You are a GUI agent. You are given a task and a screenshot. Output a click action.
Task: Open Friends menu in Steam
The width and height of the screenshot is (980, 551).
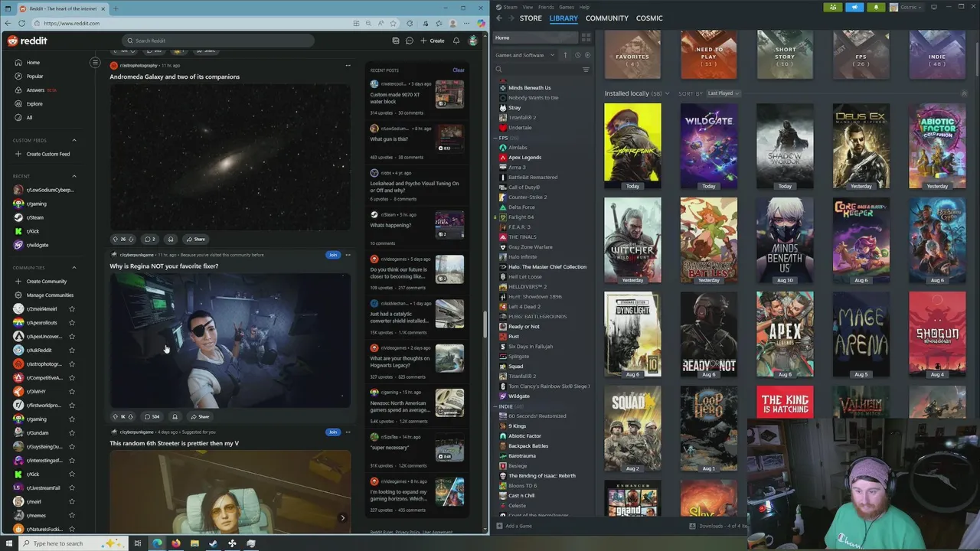tap(546, 7)
